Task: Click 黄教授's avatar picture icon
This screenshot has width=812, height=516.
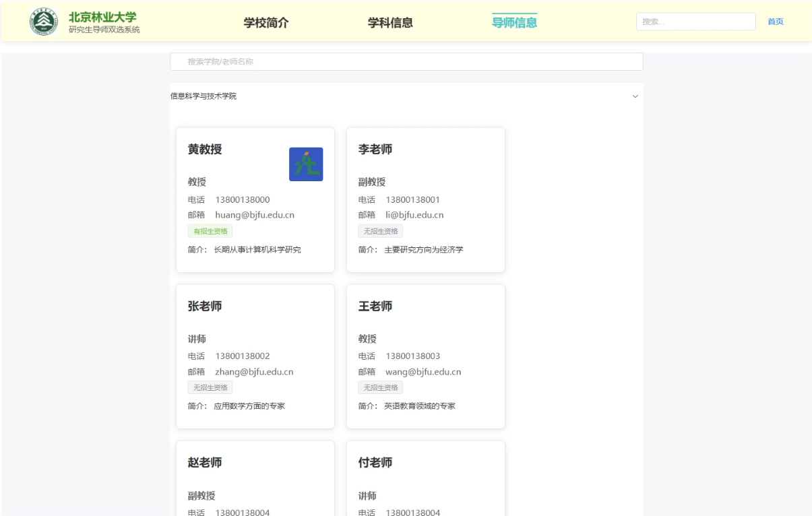Action: [306, 163]
